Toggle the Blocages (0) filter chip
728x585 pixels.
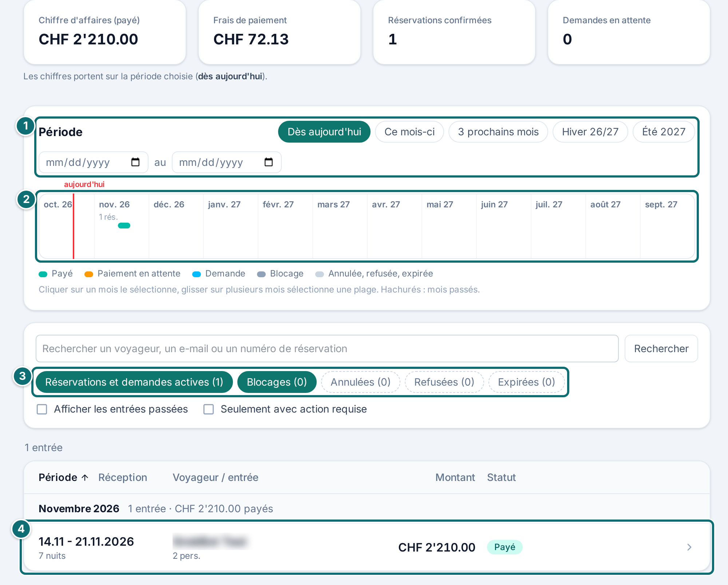click(277, 382)
